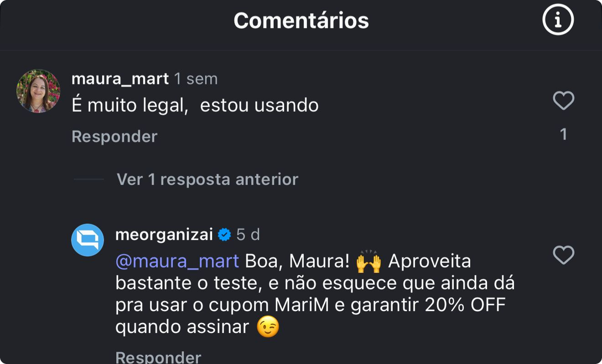
Task: Click the winking face emoji
Action: point(268,327)
